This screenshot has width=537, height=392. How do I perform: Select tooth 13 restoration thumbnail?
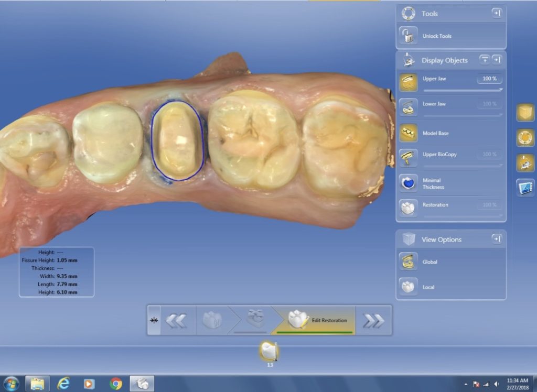tap(269, 351)
